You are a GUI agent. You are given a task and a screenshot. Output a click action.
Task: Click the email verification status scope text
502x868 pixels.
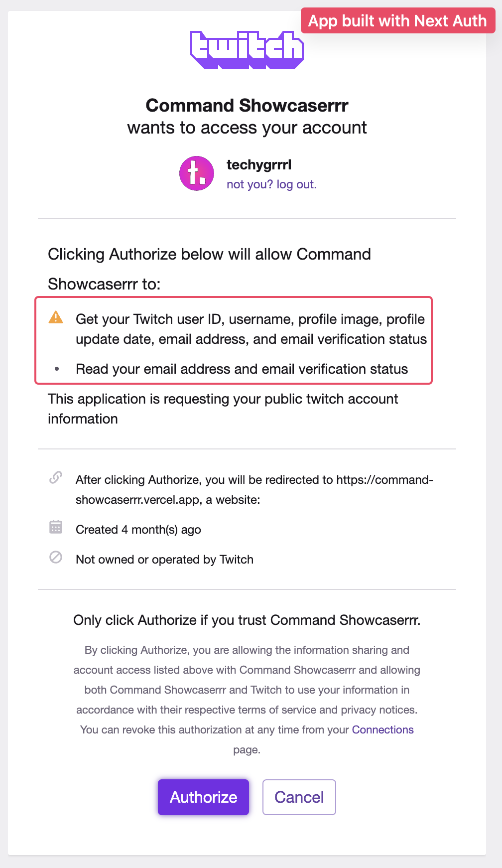pos(242,369)
